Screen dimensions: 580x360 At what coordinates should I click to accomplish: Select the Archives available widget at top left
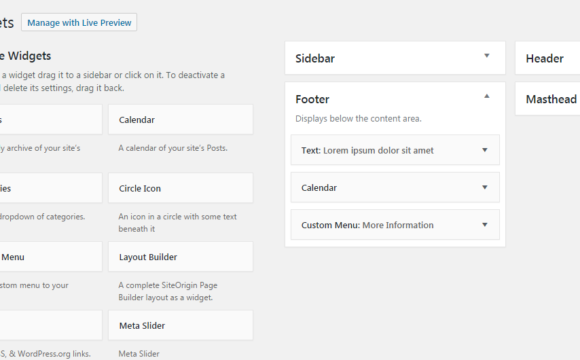[x=51, y=120]
